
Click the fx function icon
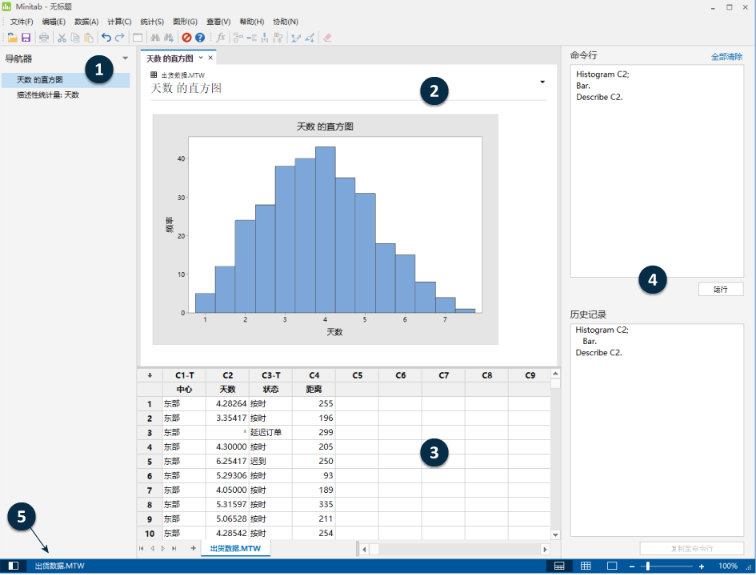220,37
